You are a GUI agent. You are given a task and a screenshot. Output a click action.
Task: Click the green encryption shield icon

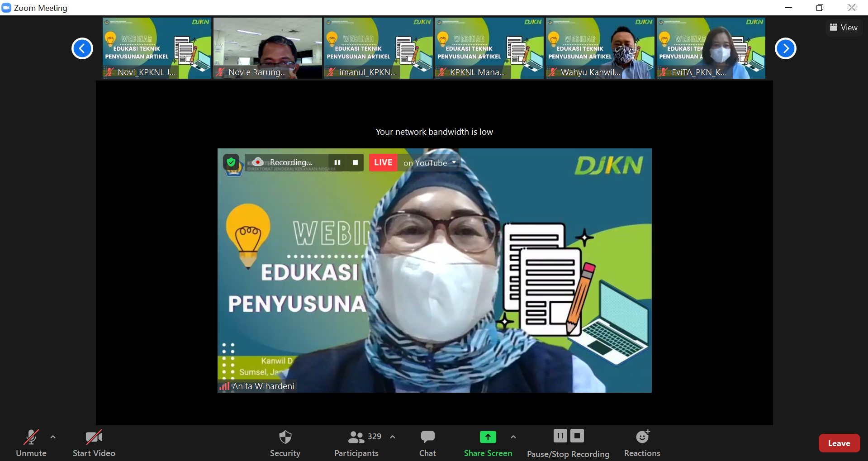pos(231,162)
